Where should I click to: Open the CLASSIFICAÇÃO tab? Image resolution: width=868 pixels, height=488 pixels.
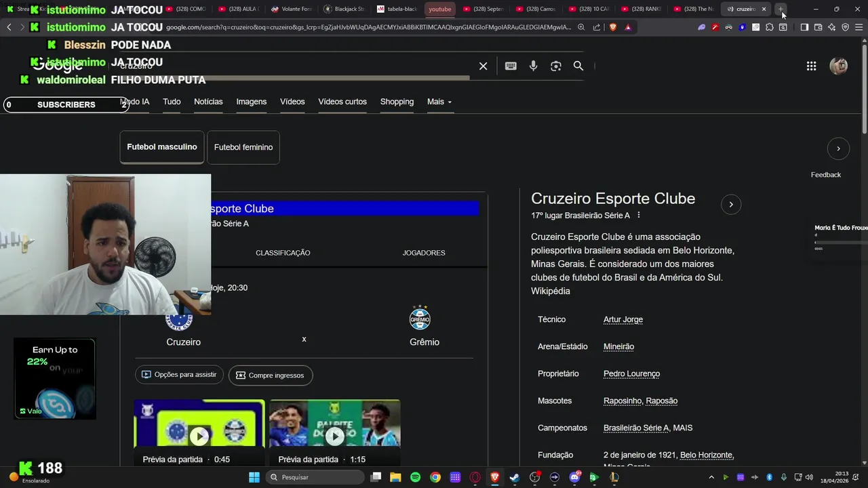tap(283, 253)
